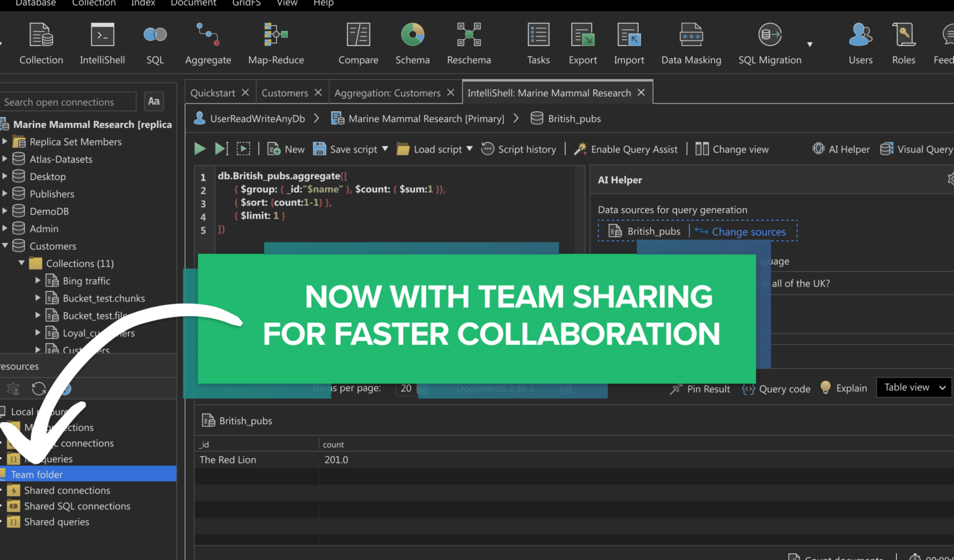Expand the Replica Set Members node

(x=5, y=142)
